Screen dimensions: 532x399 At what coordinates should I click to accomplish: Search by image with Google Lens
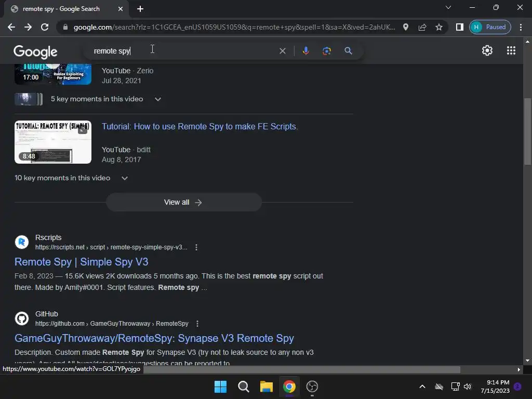pyautogui.click(x=326, y=51)
